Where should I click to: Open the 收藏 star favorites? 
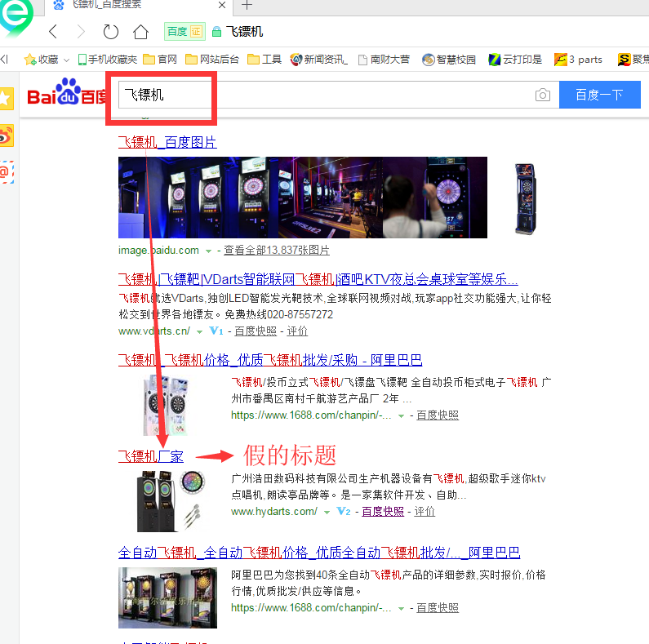[x=42, y=60]
